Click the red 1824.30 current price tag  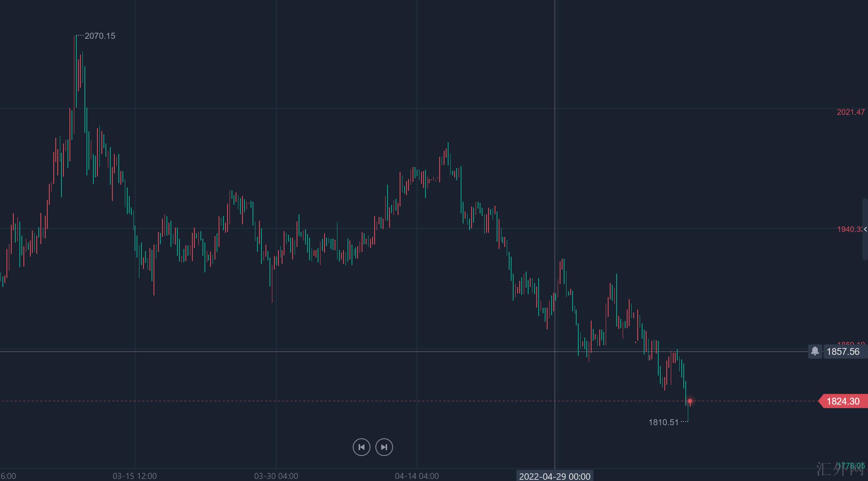coord(843,401)
